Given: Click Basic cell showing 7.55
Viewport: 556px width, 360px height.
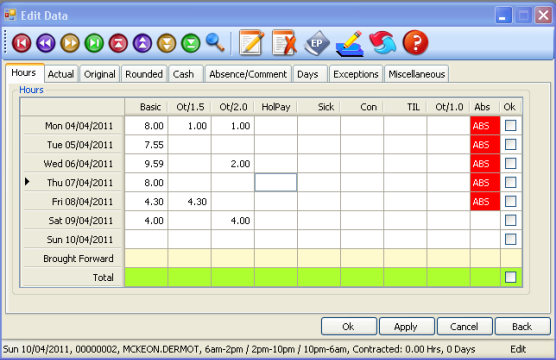Looking at the screenshot, I should 146,144.
